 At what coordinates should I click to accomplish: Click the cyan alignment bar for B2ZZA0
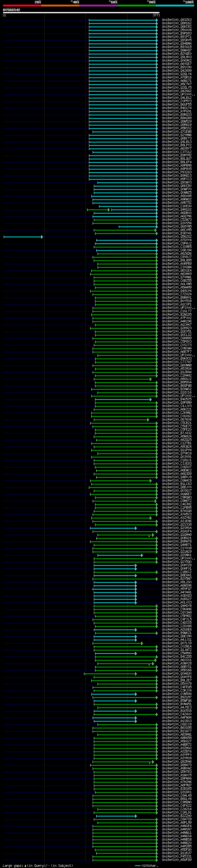tap(117, 816)
